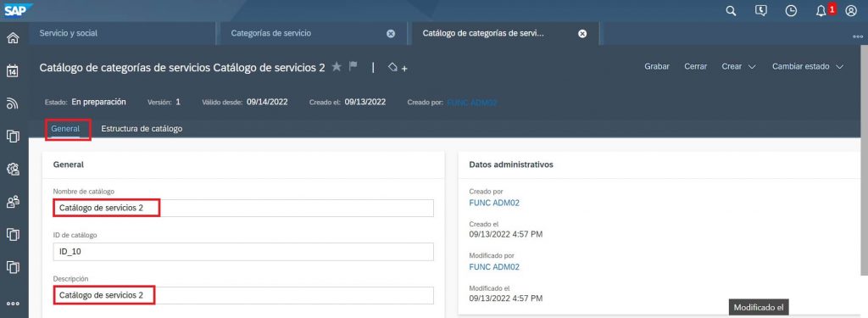Open the stacked pages icon above the sidebar ellipsis
This screenshot has width=868, height=318.
13,267
